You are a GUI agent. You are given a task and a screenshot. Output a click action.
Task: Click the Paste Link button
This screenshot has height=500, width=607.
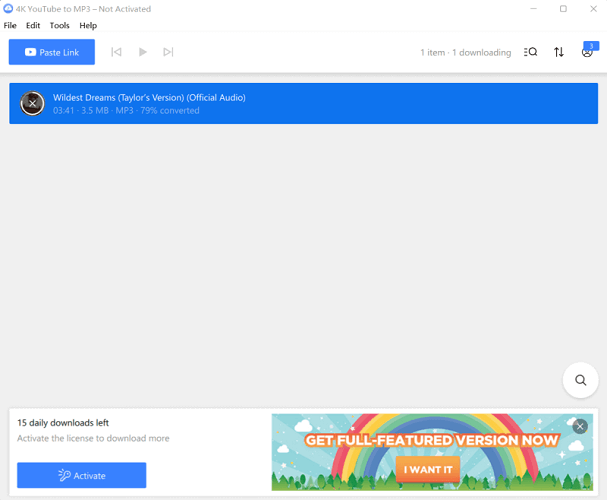click(x=52, y=52)
